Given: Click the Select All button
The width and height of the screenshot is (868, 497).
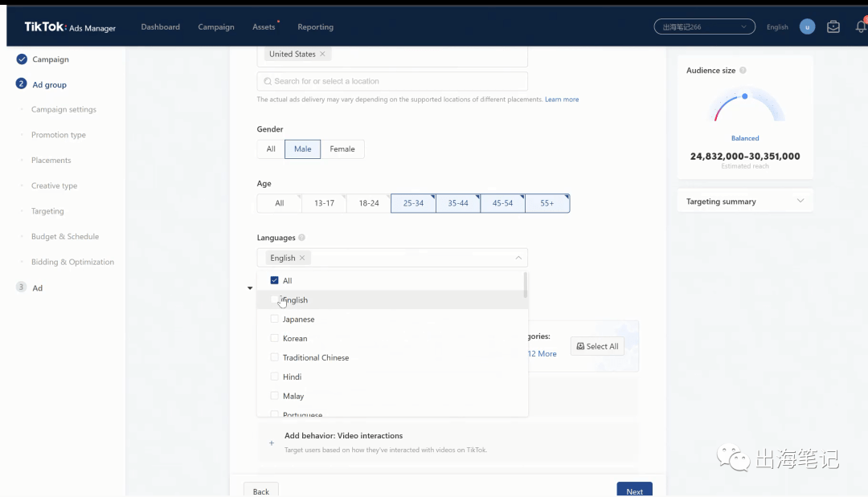Looking at the screenshot, I should [597, 346].
